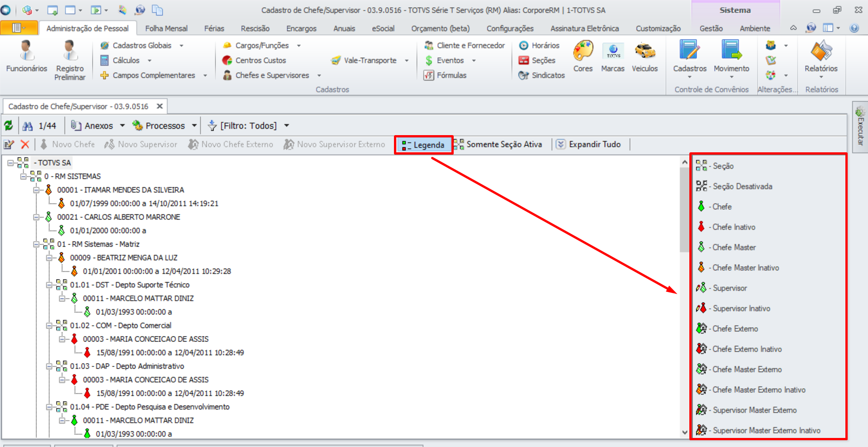
Task: Collapse the 0 - RM SISTEMAS node
Action: (x=23, y=176)
